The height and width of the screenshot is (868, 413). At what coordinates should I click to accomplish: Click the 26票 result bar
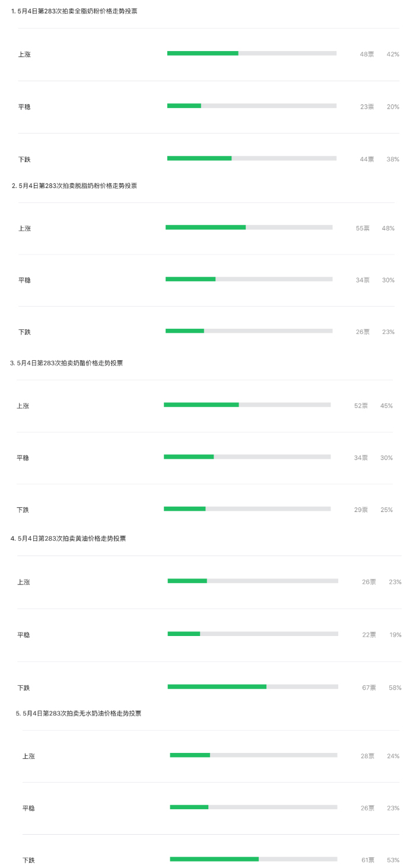click(249, 331)
